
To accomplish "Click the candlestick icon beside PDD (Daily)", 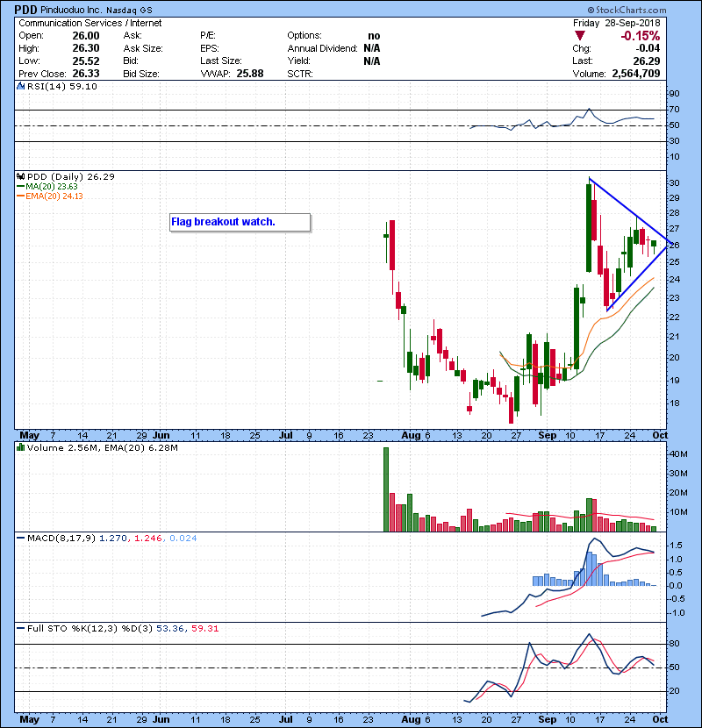I will tap(20, 176).
